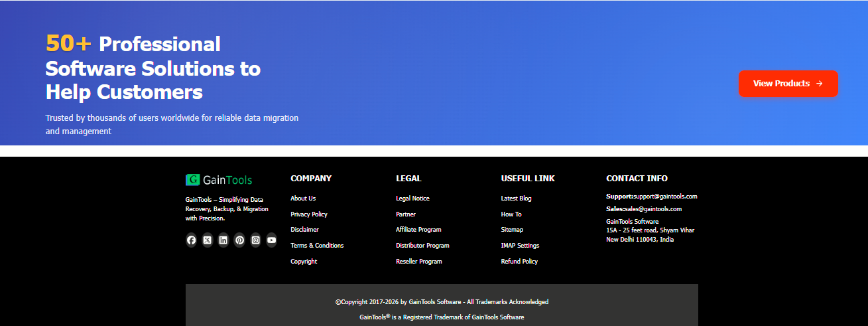Open the Distributor Program link
The height and width of the screenshot is (326, 868).
click(422, 246)
